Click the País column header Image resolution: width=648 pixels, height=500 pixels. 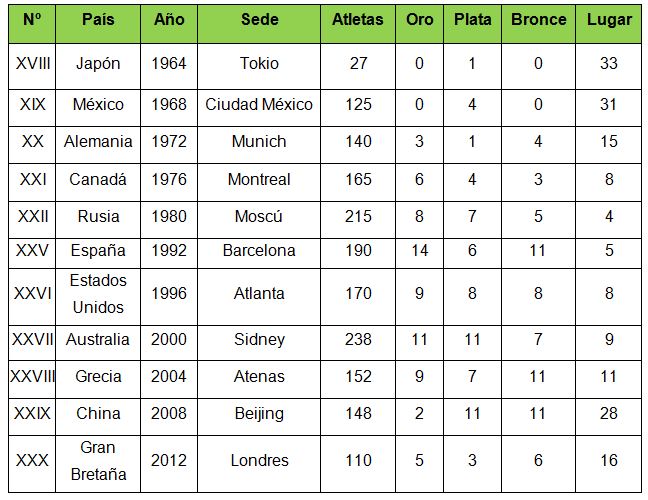[98, 24]
